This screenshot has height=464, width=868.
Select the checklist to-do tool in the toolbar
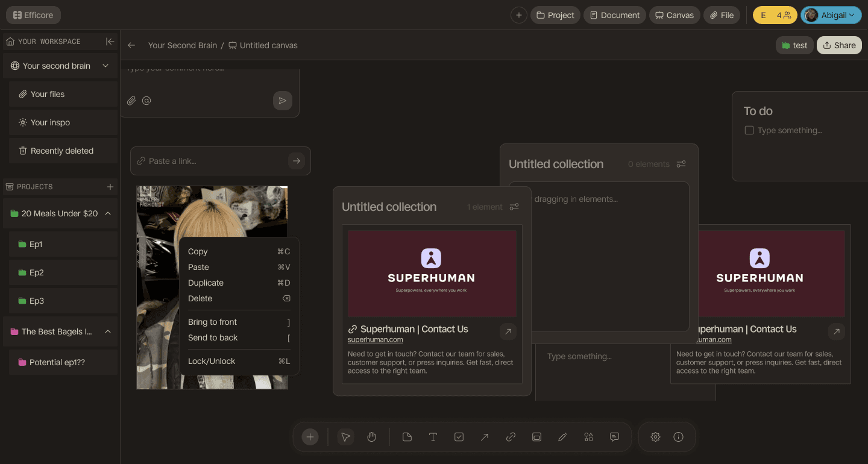tap(459, 437)
